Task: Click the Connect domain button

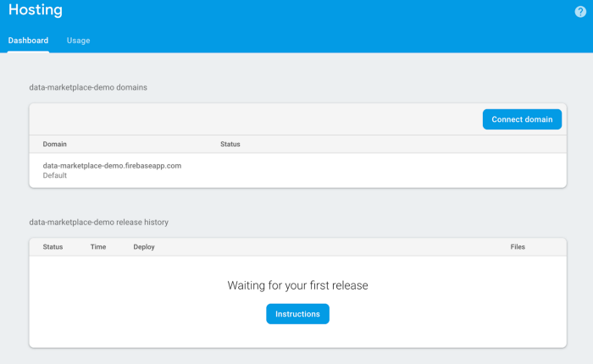Action: pos(522,119)
